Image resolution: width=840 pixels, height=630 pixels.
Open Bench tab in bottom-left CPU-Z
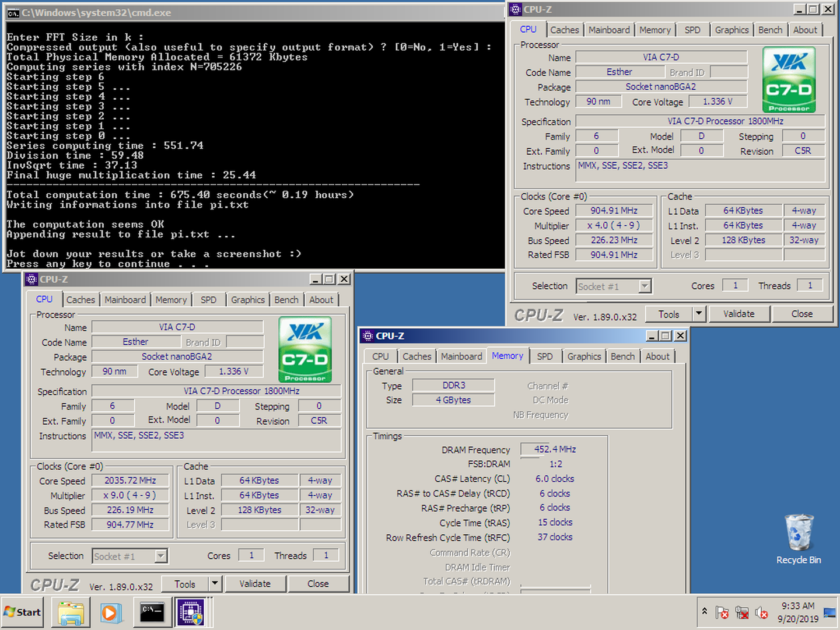pos(286,300)
